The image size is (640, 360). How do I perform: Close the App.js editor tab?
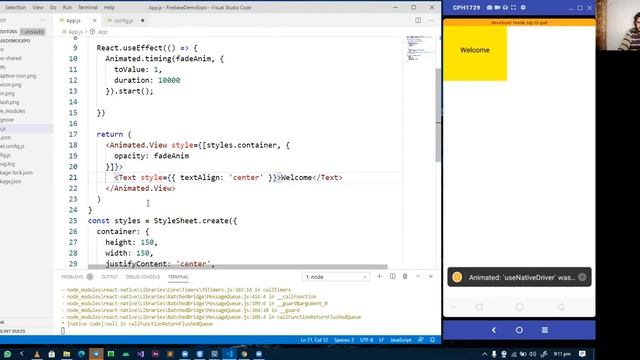tap(95, 20)
